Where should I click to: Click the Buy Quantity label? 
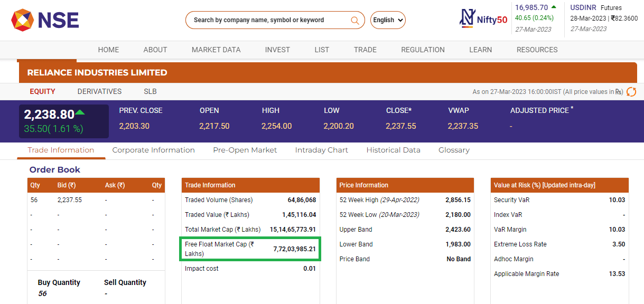click(59, 282)
